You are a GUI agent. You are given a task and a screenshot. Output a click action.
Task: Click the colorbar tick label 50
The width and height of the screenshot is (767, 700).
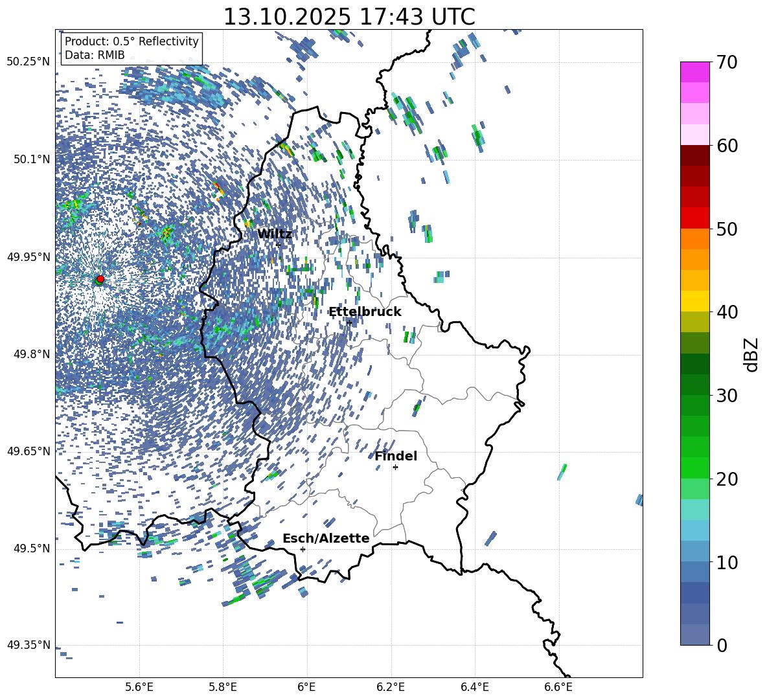(x=727, y=229)
